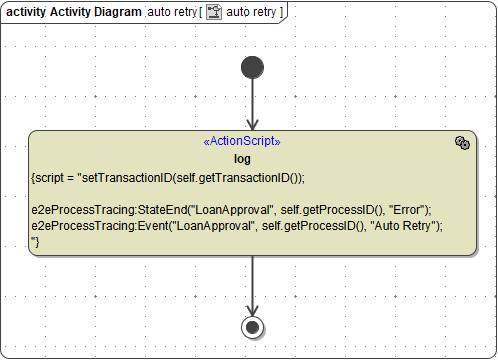The image size is (498, 360).
Task: Select the arrow from log to final node
Action: (252, 286)
